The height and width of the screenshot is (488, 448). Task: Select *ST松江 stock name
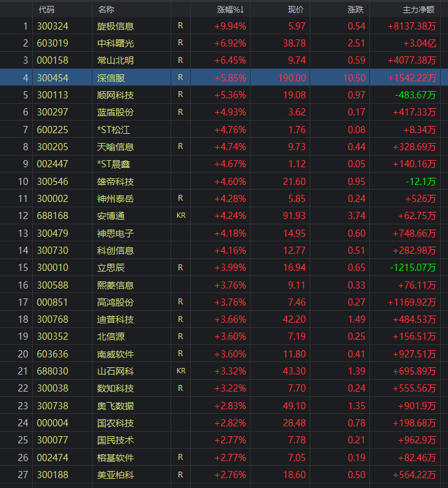click(113, 130)
